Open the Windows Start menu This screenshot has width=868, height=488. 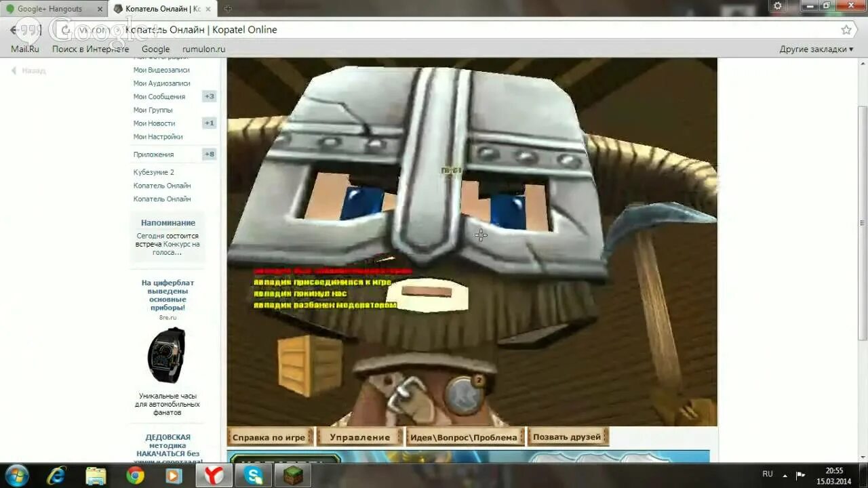click(x=16, y=475)
